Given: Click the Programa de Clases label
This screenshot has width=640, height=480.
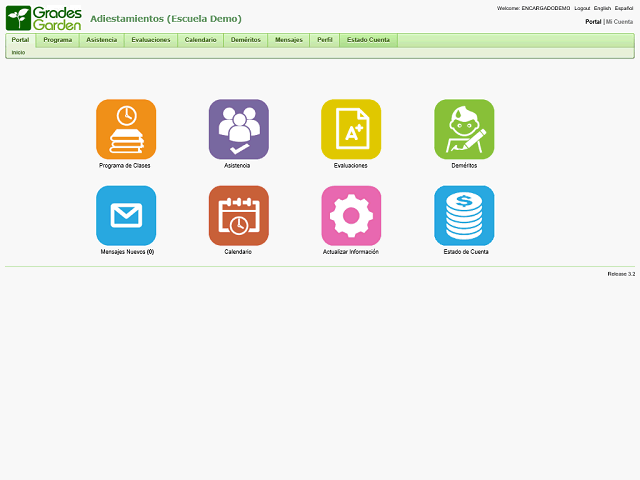Looking at the screenshot, I should (x=124, y=166).
